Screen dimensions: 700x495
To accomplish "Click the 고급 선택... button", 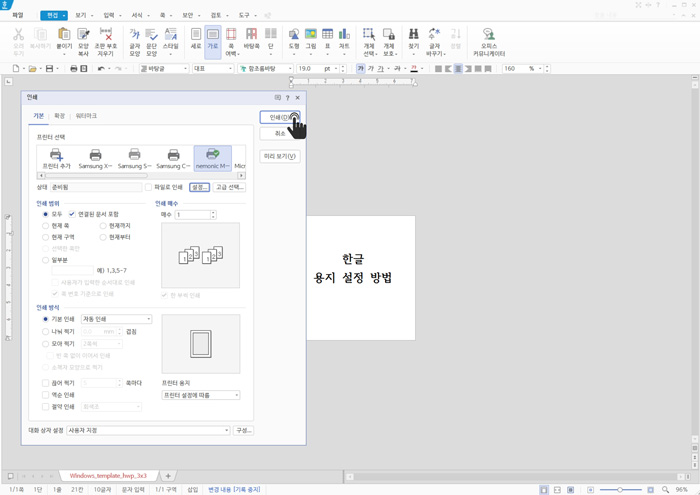I will click(x=229, y=187).
